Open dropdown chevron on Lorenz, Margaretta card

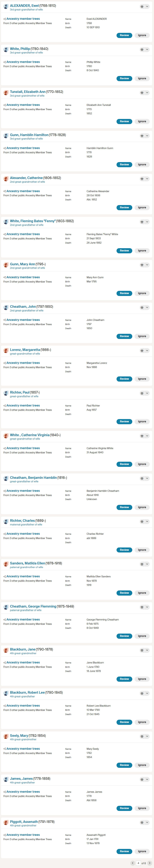(x=147, y=351)
